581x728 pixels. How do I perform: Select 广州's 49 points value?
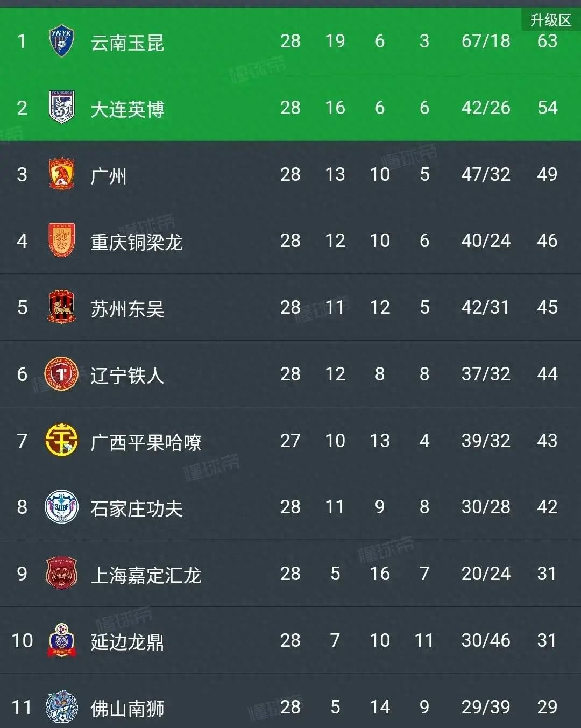(x=547, y=174)
